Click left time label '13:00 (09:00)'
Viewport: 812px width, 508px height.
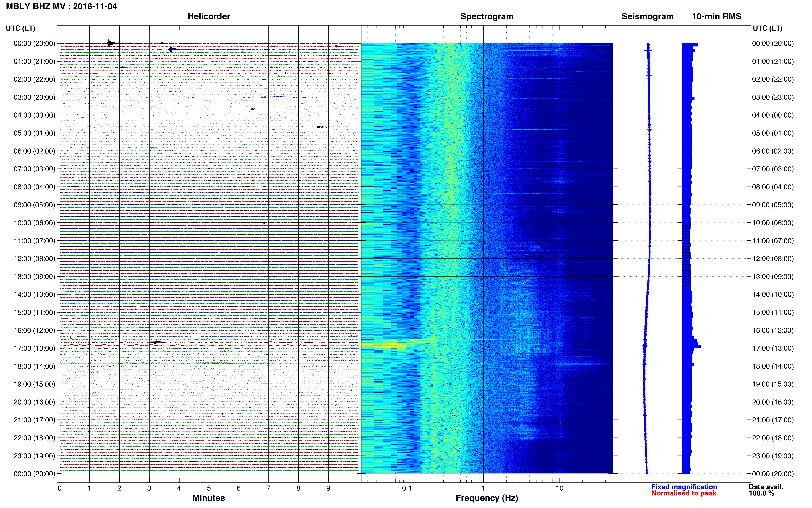click(34, 277)
